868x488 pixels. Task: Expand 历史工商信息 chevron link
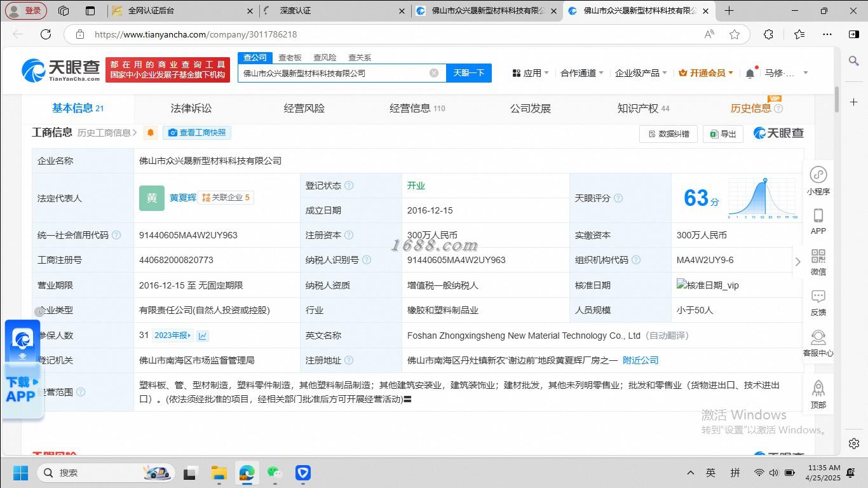[107, 133]
